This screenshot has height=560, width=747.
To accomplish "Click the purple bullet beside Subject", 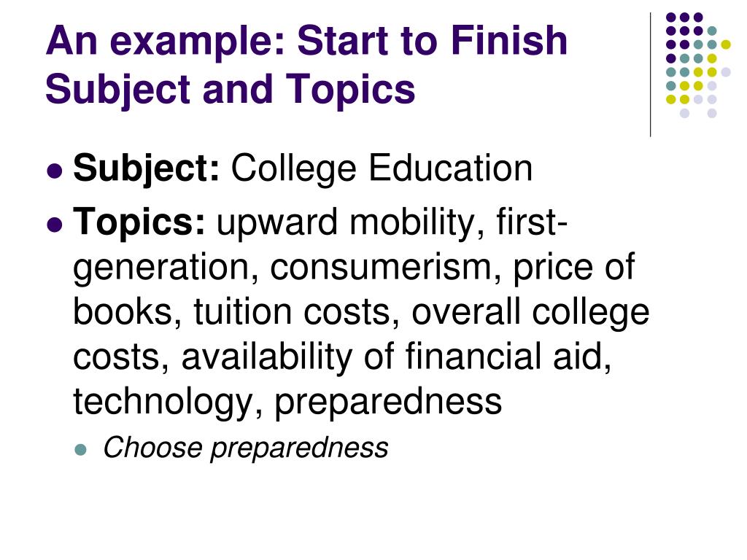I will pos(55,170).
